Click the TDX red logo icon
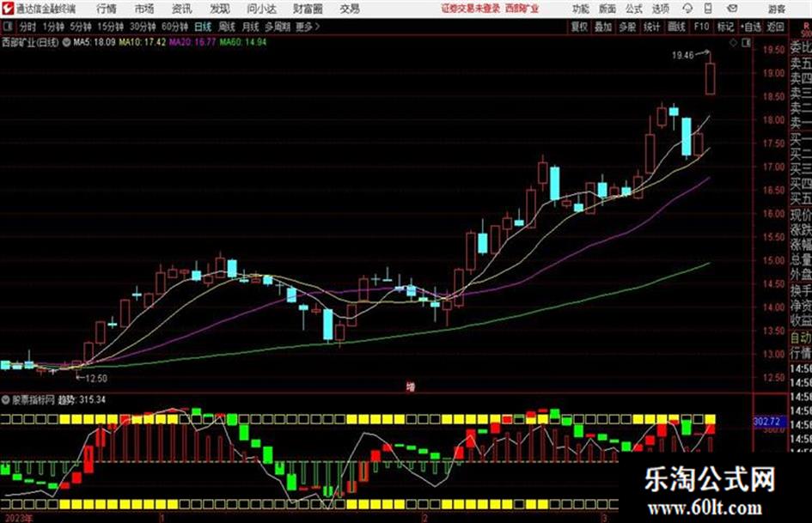 (x=8, y=9)
